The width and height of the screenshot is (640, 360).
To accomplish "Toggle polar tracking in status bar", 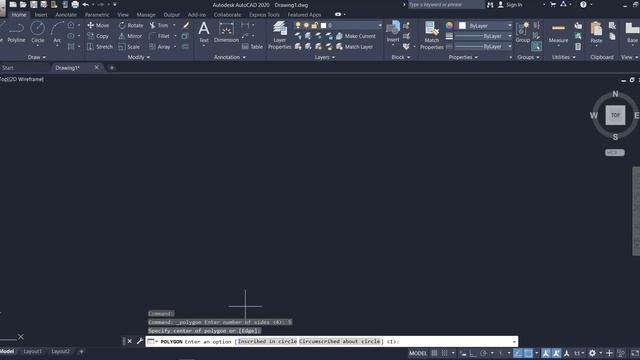I will (x=484, y=353).
